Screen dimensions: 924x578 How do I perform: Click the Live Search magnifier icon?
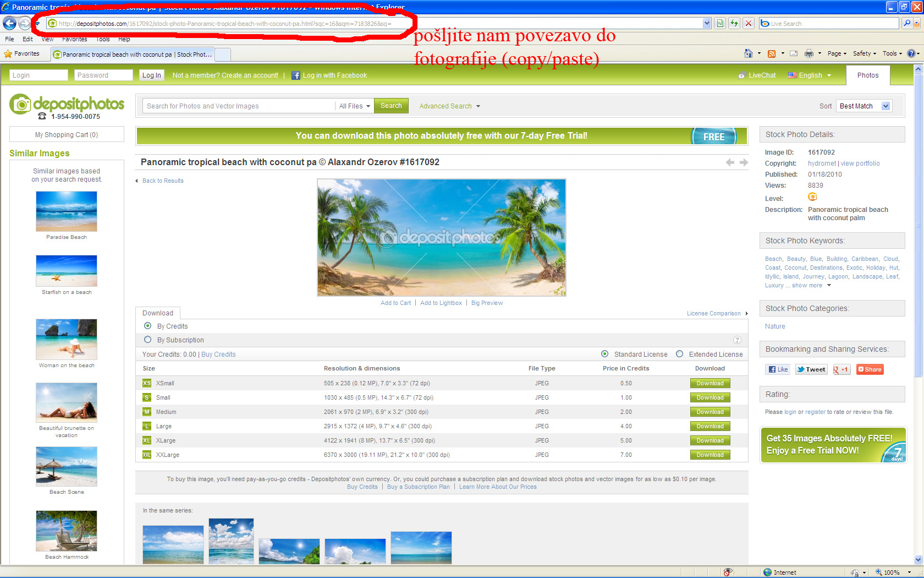coord(907,23)
